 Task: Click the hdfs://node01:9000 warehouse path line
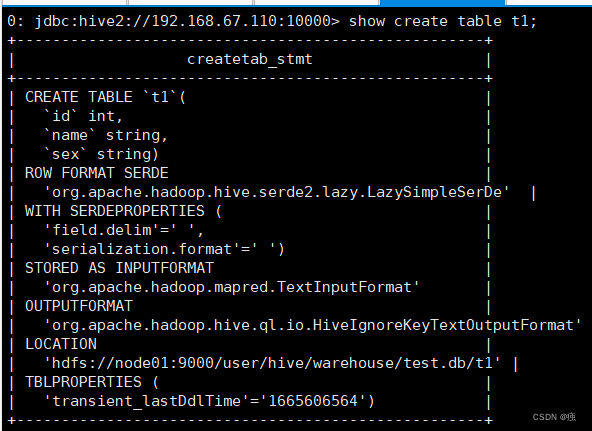click(272, 363)
